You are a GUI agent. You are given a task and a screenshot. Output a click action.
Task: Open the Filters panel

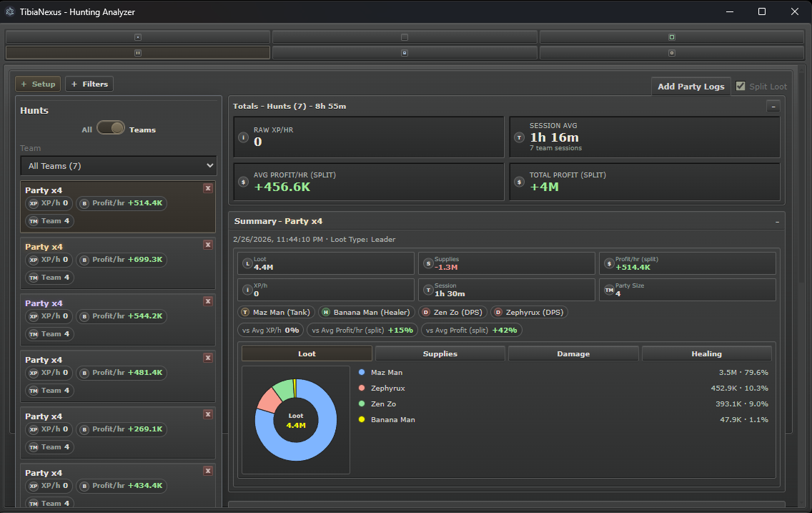(89, 84)
